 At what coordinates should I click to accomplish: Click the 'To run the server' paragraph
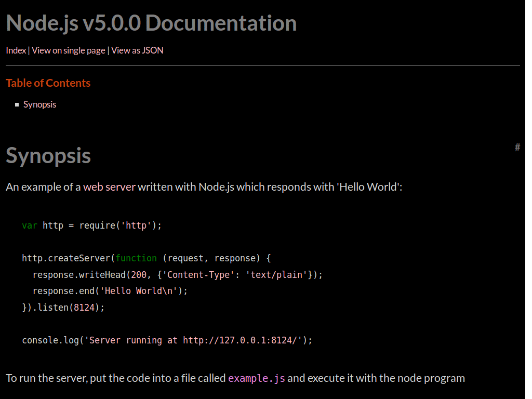235,378
